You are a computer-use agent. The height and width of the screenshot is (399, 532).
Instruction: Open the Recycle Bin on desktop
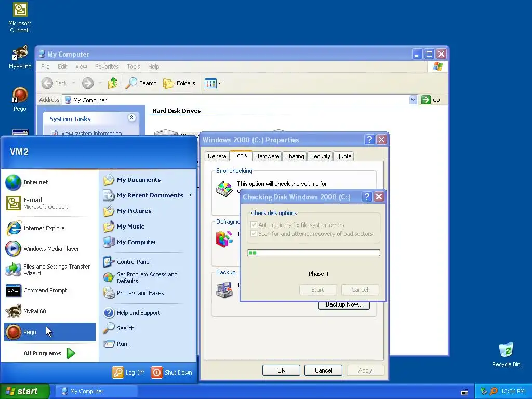506,354
